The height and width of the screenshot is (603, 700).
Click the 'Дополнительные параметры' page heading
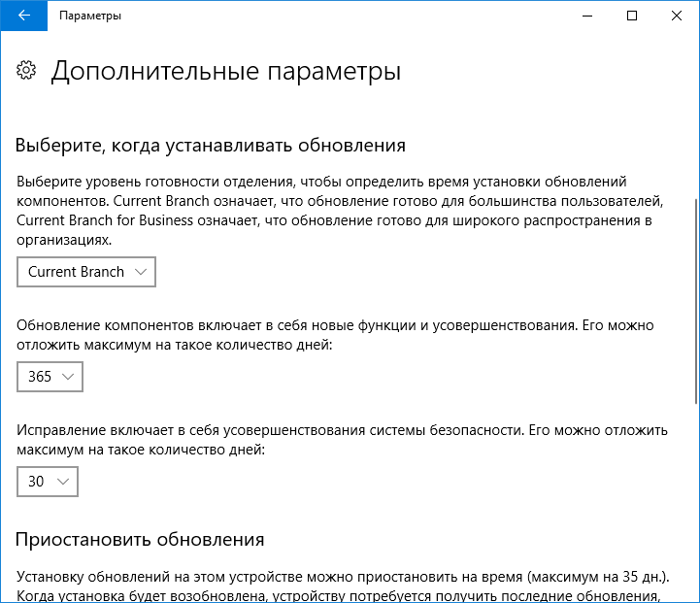click(226, 72)
